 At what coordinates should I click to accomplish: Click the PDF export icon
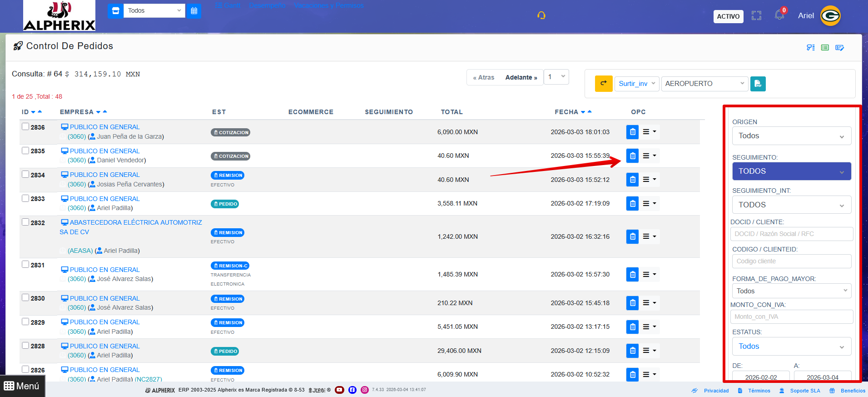(x=758, y=84)
